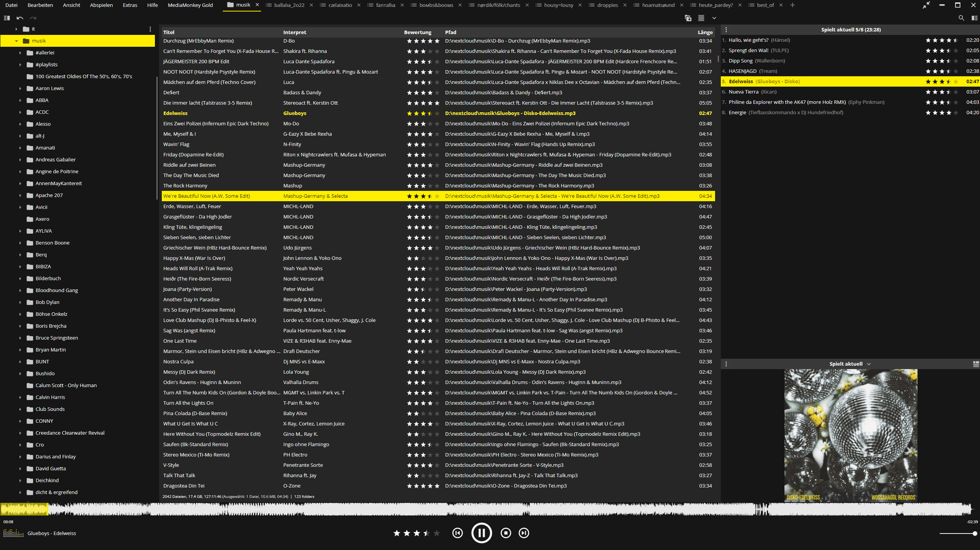Expand the Calvin Harris folder

[x=20, y=397]
